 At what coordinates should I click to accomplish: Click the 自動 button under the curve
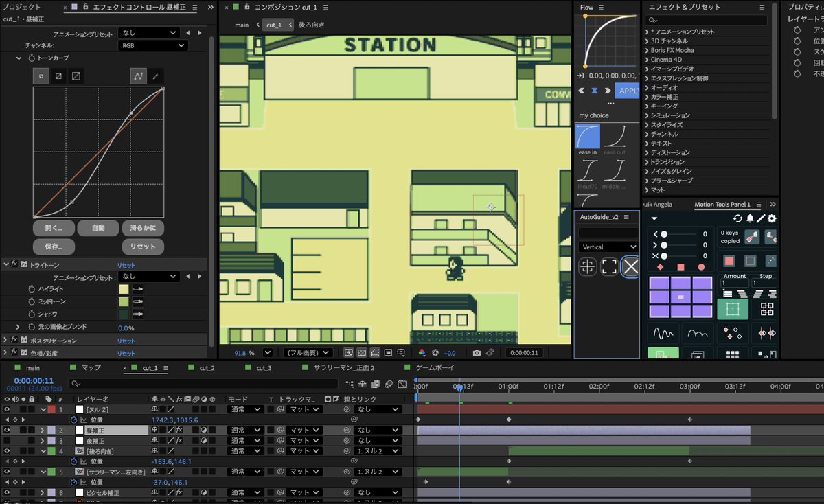[x=98, y=227]
